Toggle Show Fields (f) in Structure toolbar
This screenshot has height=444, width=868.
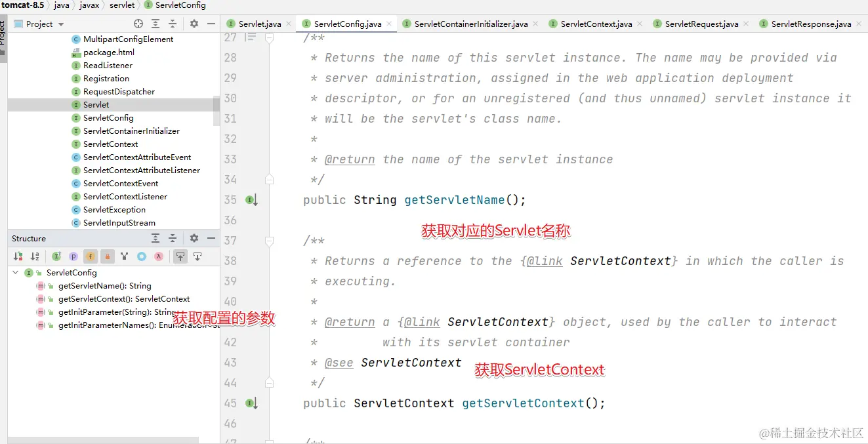pyautogui.click(x=91, y=256)
